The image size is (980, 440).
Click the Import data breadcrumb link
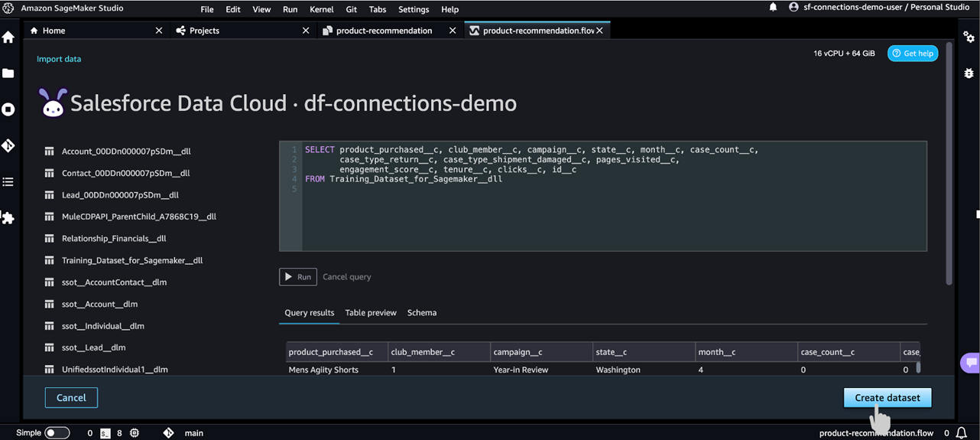(x=59, y=59)
